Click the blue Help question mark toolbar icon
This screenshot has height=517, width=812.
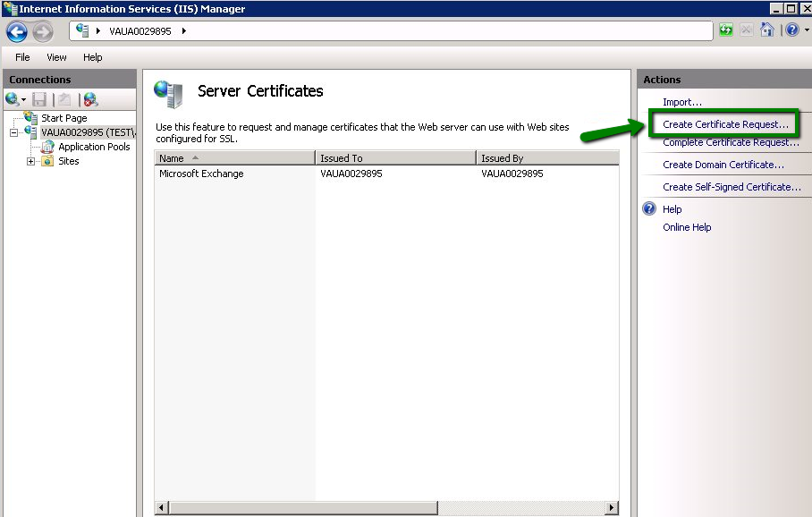[791, 30]
